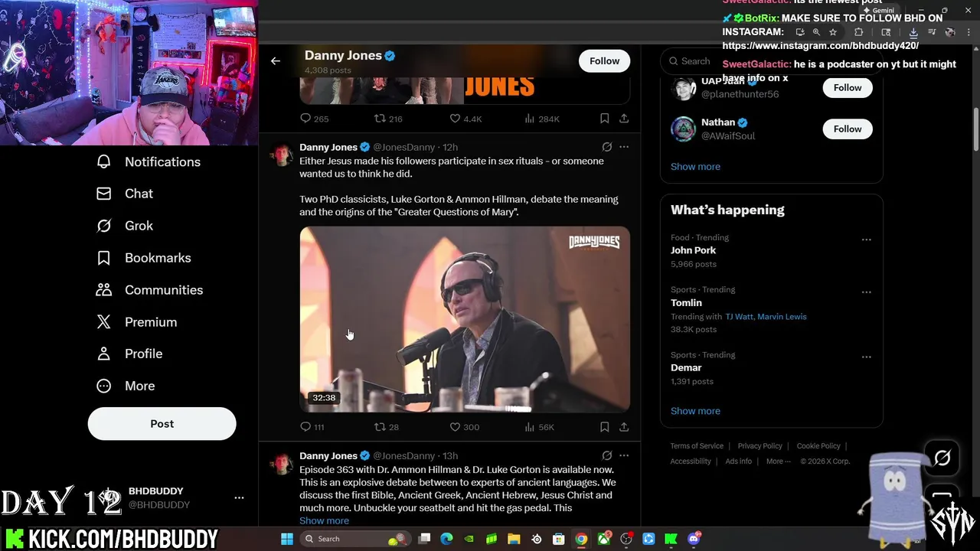Expand Show more under suggested follows
Viewport: 980px width, 551px height.
tap(695, 167)
